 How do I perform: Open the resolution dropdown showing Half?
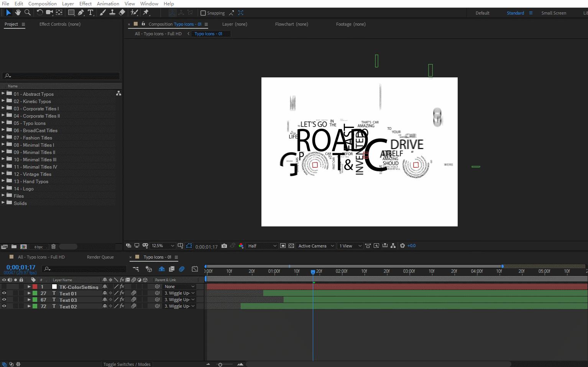click(262, 246)
